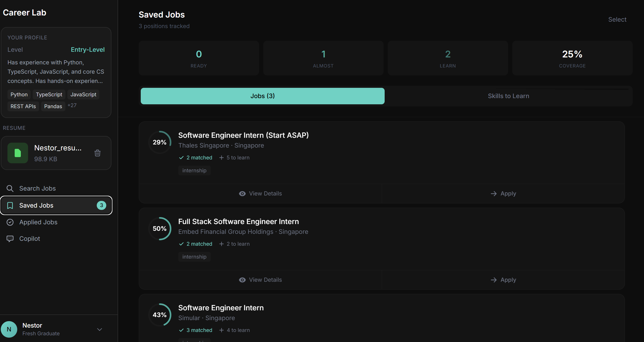
Task: Click the Copilot chat bubble icon
Action: [10, 239]
